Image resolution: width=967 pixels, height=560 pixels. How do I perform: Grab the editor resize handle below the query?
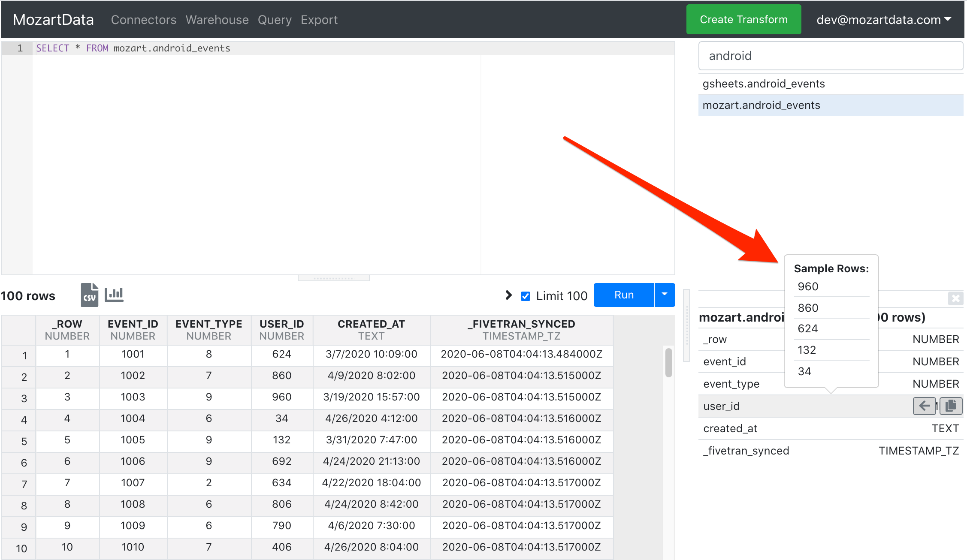click(x=334, y=278)
